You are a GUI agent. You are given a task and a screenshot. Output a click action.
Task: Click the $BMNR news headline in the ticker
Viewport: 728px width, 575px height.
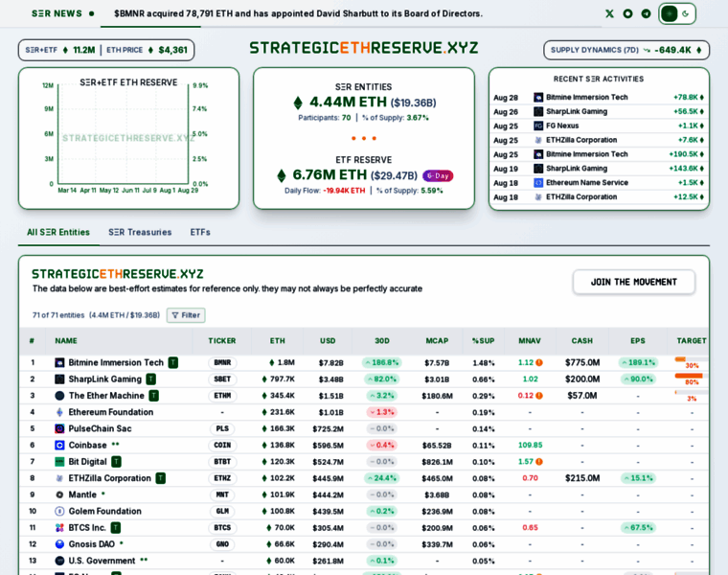[x=298, y=13]
